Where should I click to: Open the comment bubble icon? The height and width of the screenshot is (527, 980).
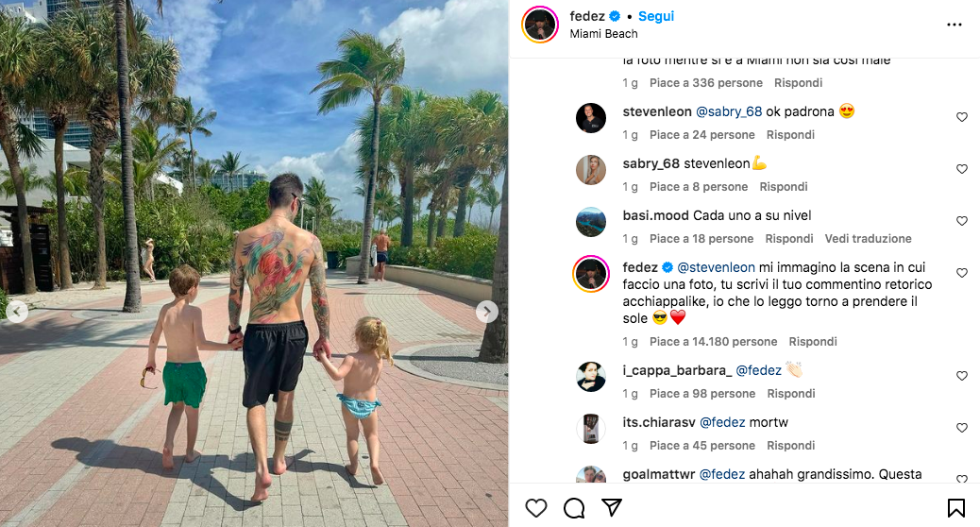point(574,508)
